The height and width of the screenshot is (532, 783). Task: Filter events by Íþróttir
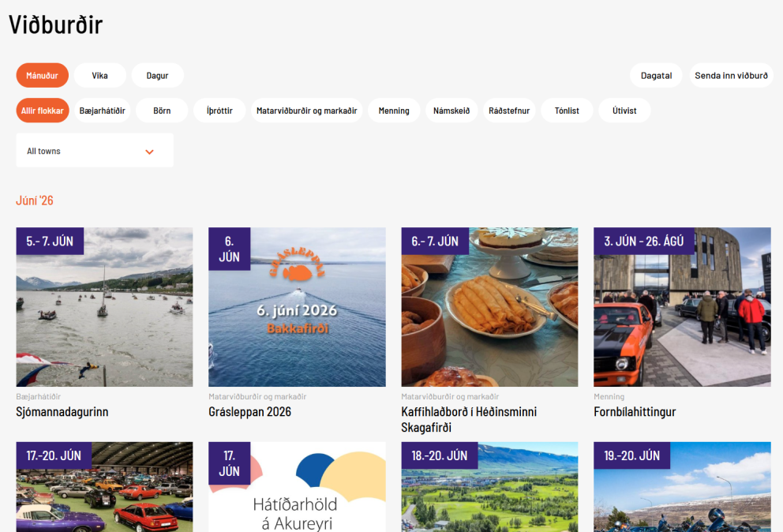219,111
